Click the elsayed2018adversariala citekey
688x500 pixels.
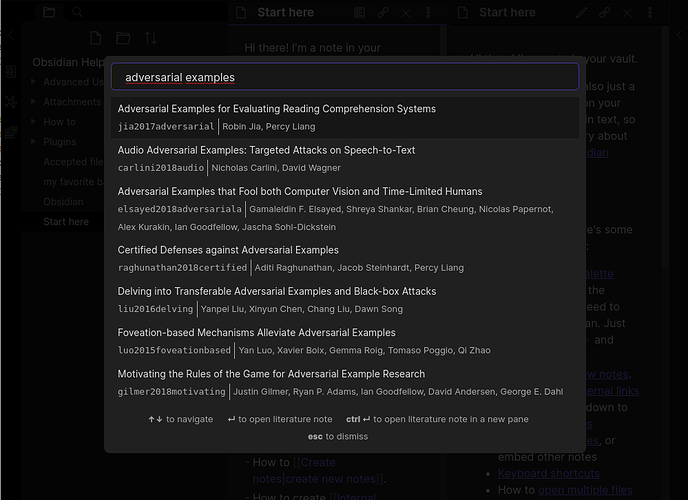coord(179,209)
